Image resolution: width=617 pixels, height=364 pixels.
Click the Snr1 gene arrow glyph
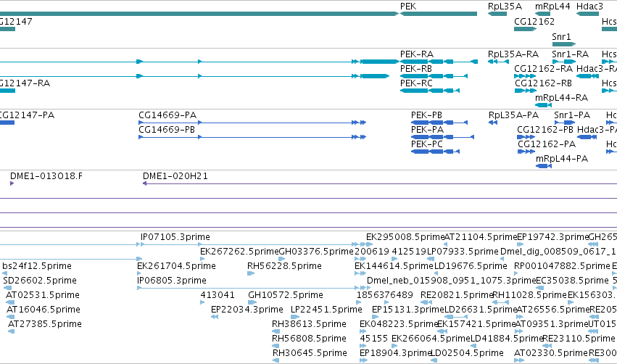(x=564, y=44)
